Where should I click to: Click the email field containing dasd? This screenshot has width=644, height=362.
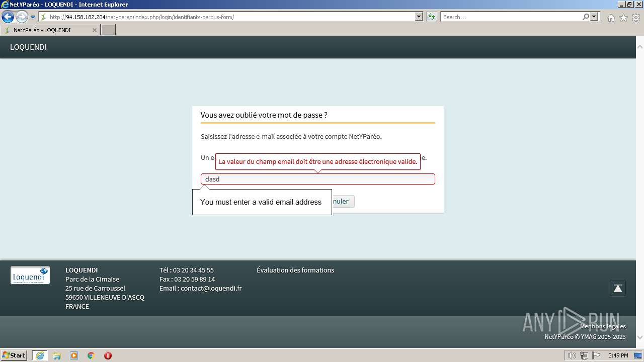pos(317,179)
